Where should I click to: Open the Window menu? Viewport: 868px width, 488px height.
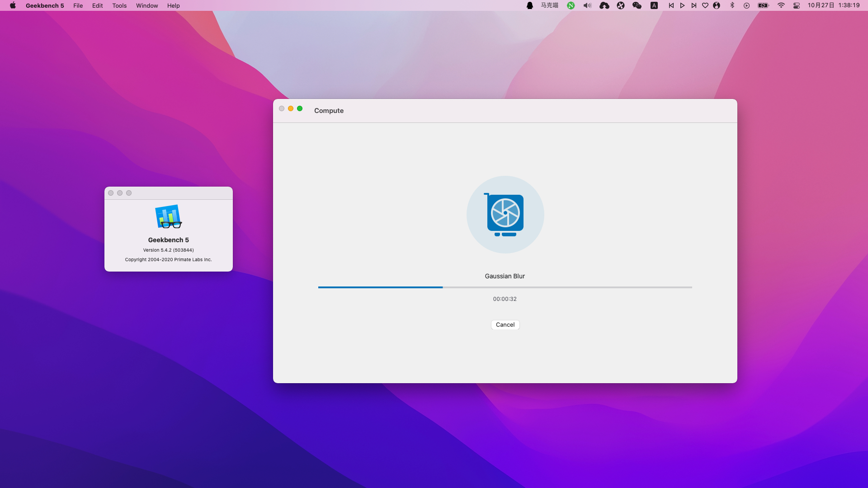pyautogui.click(x=147, y=5)
